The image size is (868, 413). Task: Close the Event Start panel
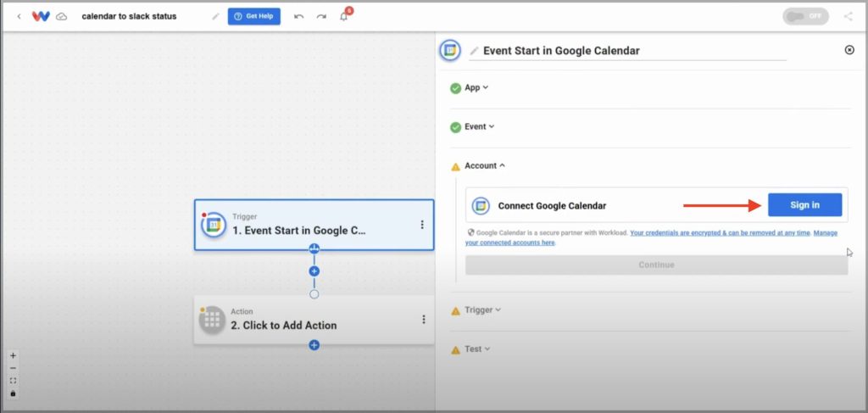pos(849,50)
